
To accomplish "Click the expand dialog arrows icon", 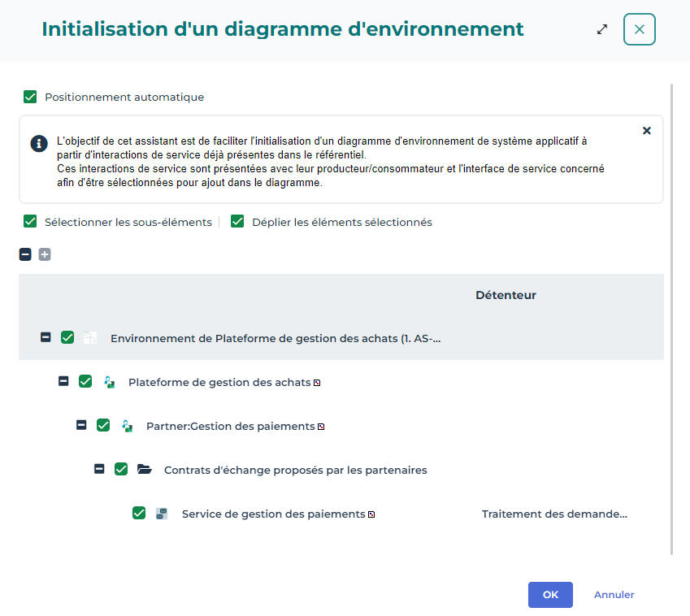I will tap(602, 29).
